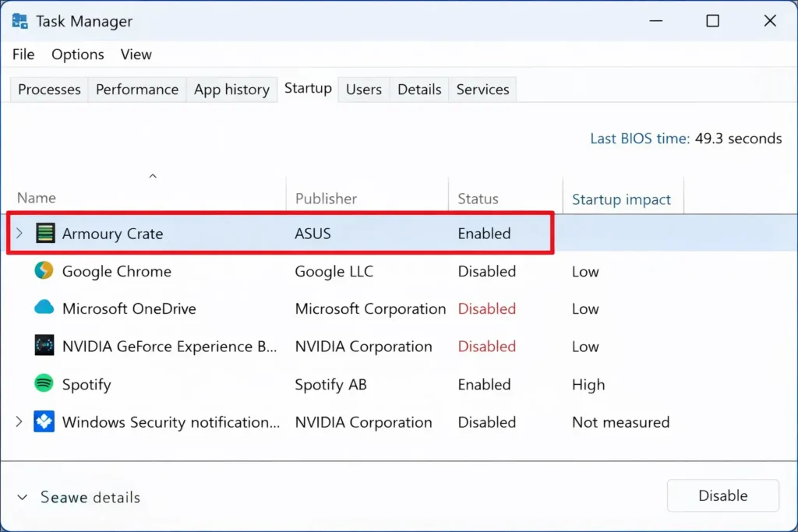Open the View menu

(x=136, y=54)
